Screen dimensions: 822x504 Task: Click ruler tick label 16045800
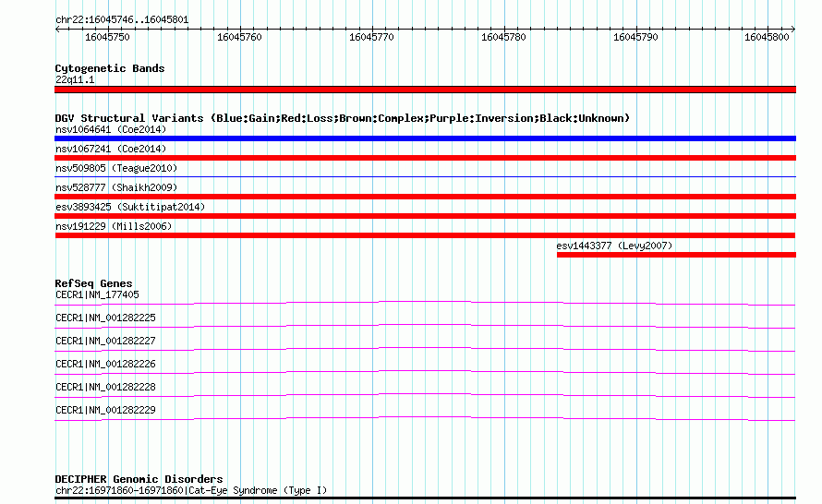point(767,37)
